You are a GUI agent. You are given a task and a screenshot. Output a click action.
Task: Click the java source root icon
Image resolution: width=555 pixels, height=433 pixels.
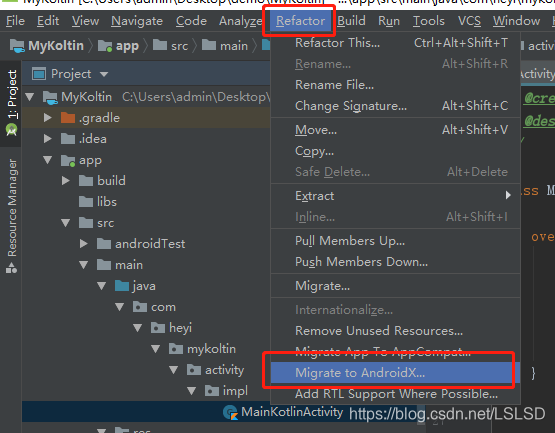122,286
